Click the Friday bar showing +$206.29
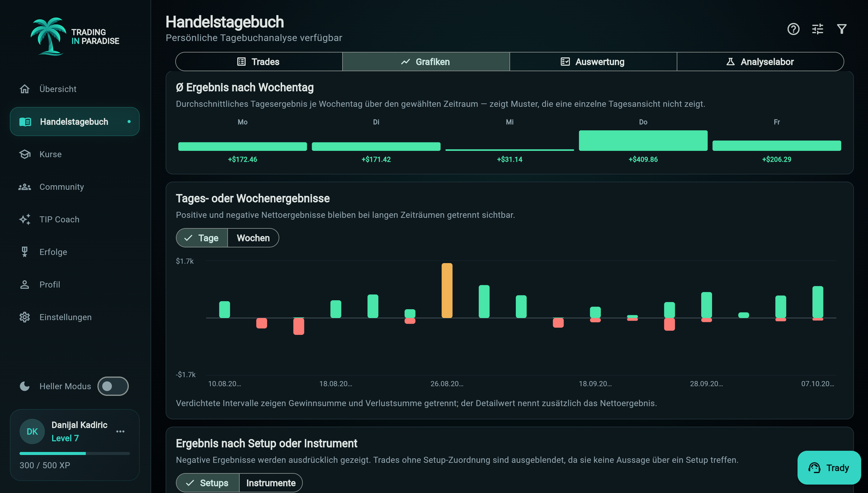This screenshot has height=493, width=868. (777, 146)
